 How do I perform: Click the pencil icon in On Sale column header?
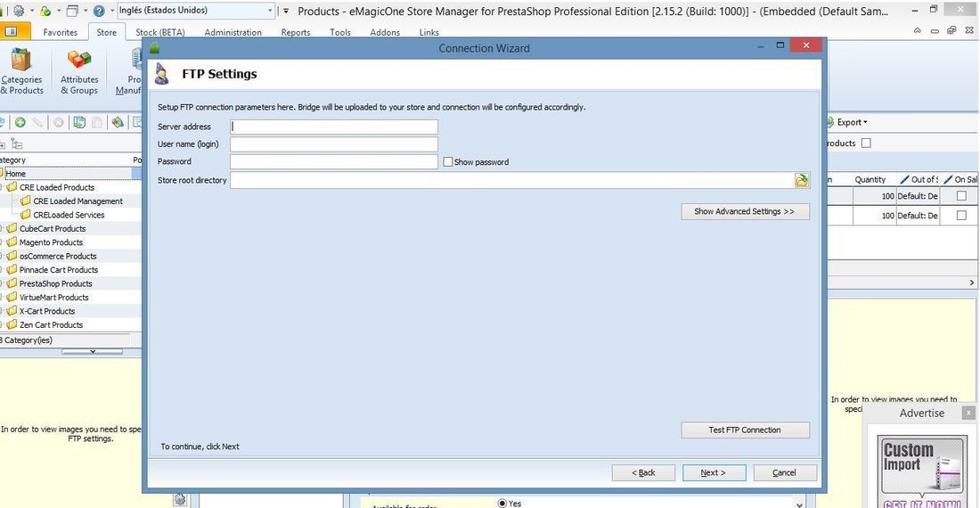(x=948, y=179)
